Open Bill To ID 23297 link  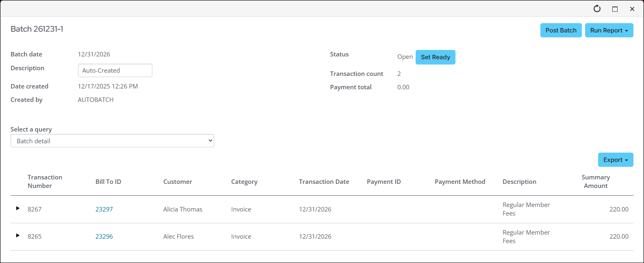click(104, 209)
